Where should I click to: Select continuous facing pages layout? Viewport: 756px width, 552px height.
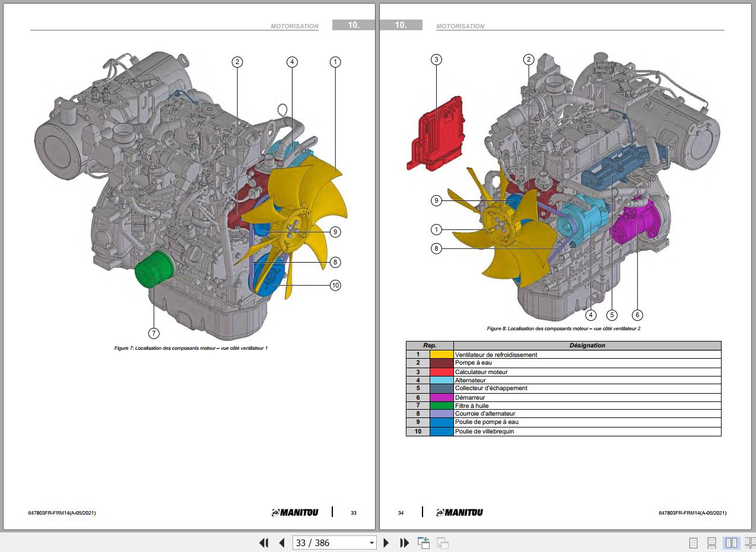[749, 543]
